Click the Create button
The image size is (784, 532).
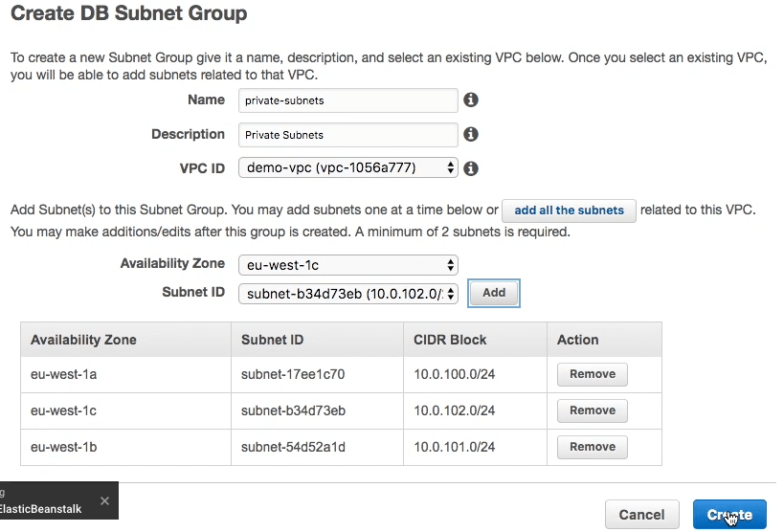728,515
